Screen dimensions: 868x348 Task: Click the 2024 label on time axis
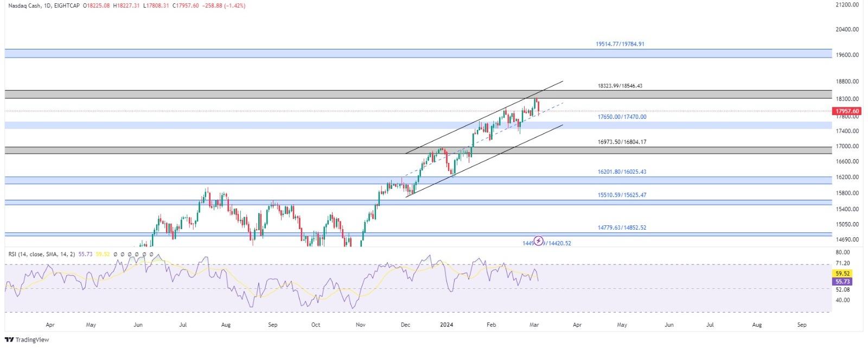click(446, 325)
